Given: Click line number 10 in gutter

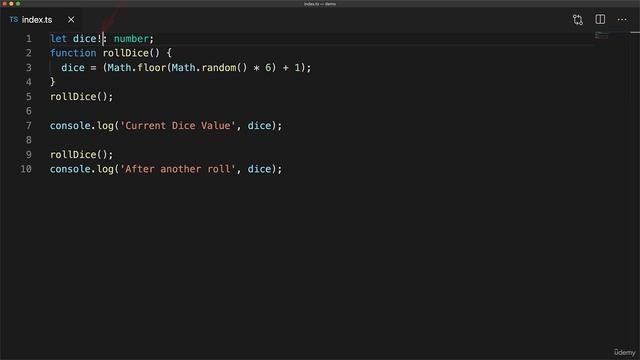Looking at the screenshot, I should (x=26, y=169).
